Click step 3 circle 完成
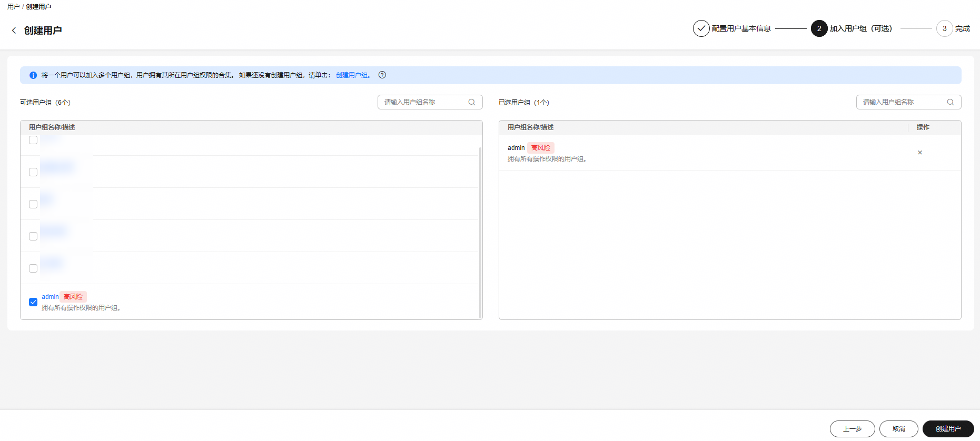Image resolution: width=980 pixels, height=441 pixels. click(944, 28)
